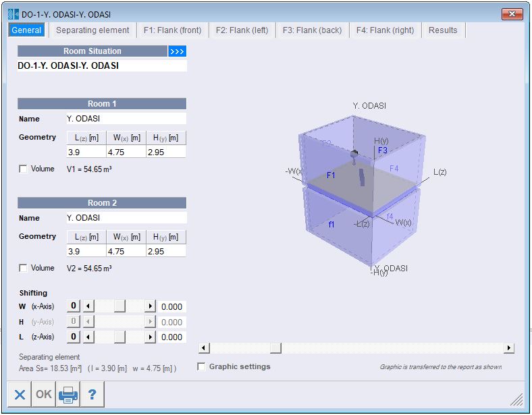Click the Room Situation >>> arrow button

coord(177,51)
